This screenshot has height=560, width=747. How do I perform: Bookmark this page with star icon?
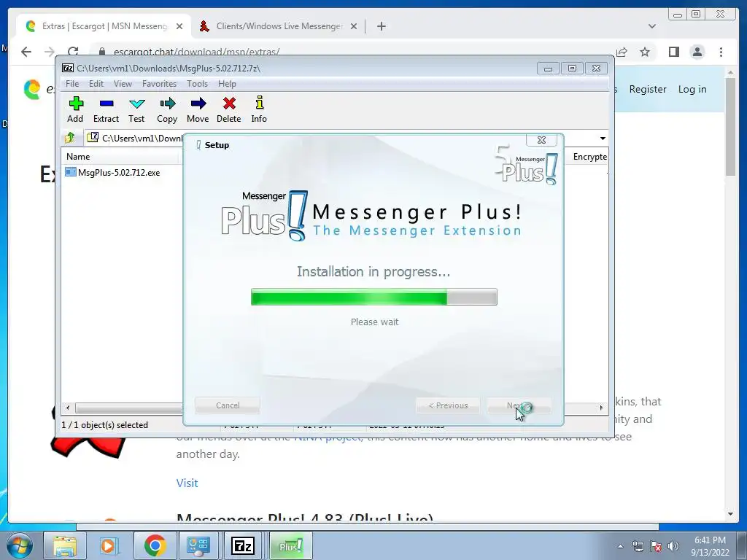coord(645,52)
